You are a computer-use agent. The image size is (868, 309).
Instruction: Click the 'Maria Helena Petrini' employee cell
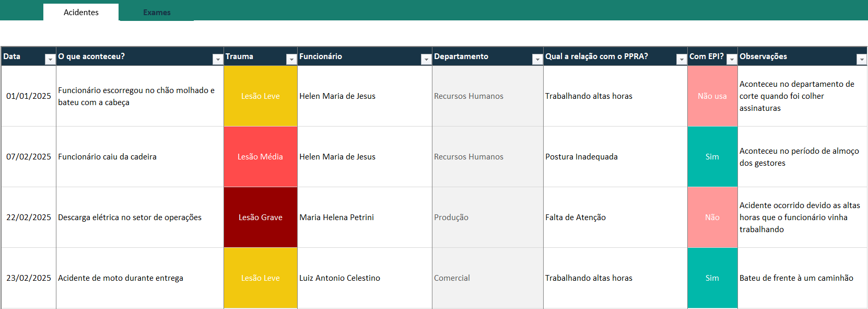click(336, 218)
